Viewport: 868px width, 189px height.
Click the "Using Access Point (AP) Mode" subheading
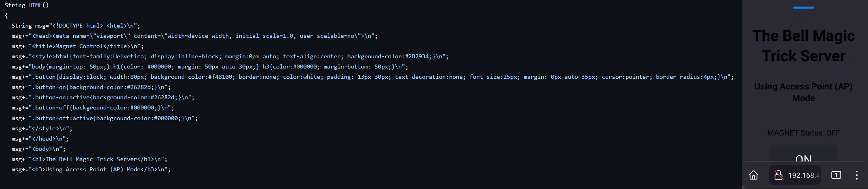[803, 92]
